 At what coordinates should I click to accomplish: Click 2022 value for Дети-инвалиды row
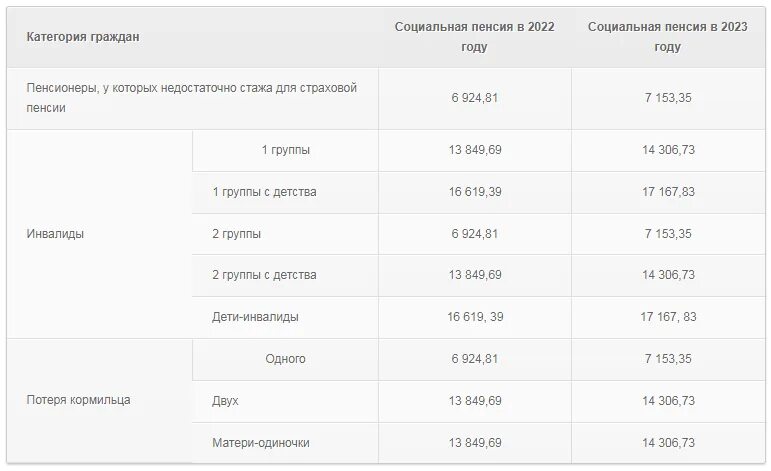(x=475, y=317)
